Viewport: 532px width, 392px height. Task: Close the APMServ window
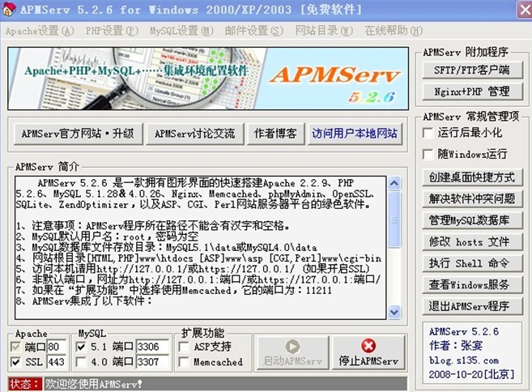pos(525,9)
